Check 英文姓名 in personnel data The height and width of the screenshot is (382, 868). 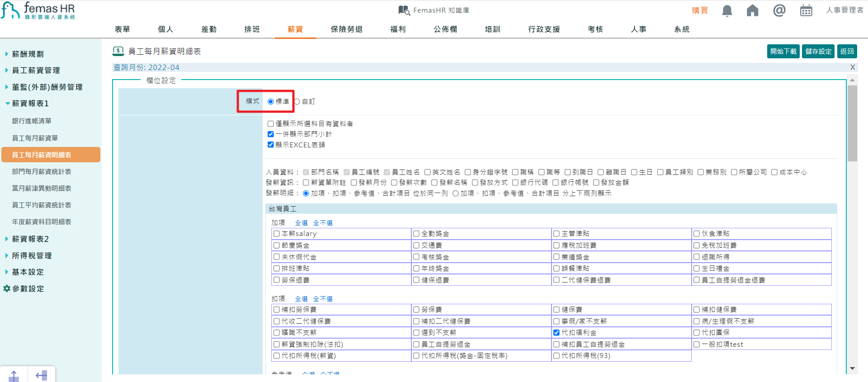click(427, 172)
